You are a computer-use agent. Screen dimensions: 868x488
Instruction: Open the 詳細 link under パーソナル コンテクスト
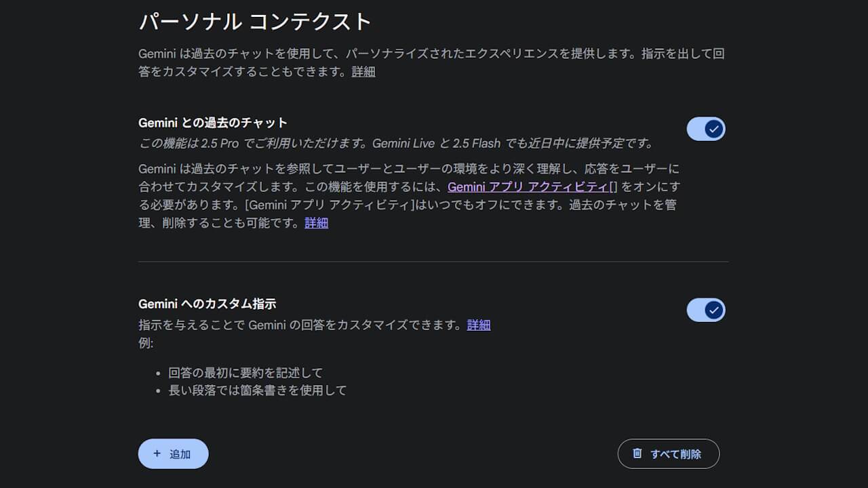(363, 71)
